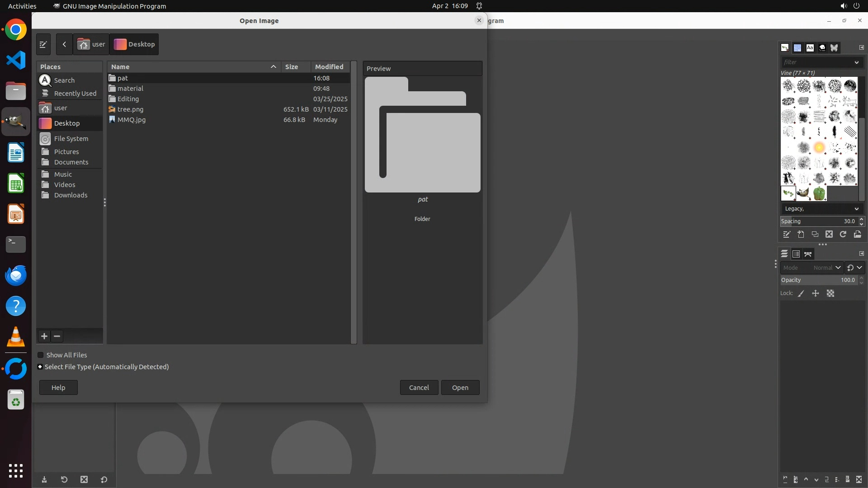The height and width of the screenshot is (488, 868).
Task: Open the Legacy brush tag dropdown
Action: (820, 209)
